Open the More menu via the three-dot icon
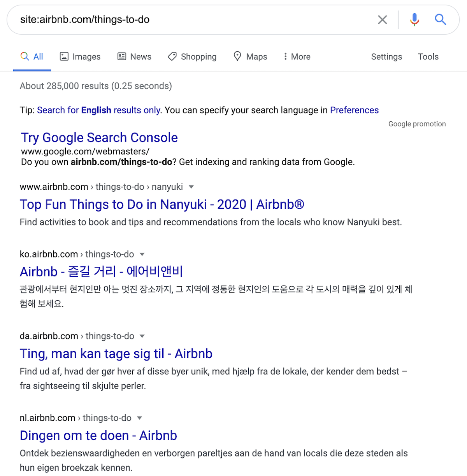 point(285,56)
